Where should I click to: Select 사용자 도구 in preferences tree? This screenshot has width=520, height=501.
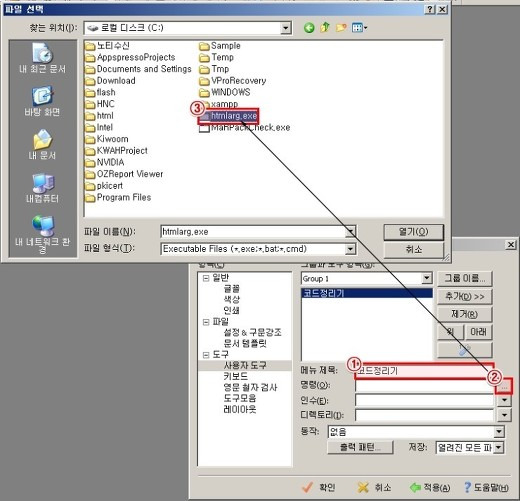coord(245,365)
